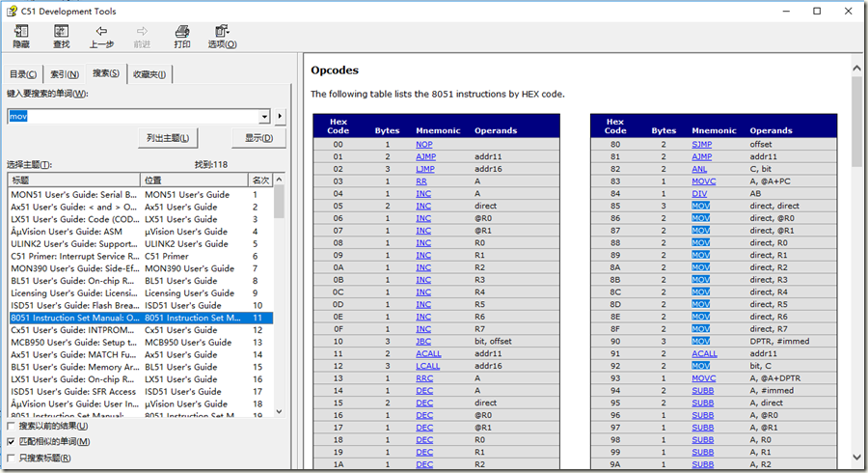Toggle match similar words checkbox
This screenshot has width=868, height=473.
coord(12,441)
